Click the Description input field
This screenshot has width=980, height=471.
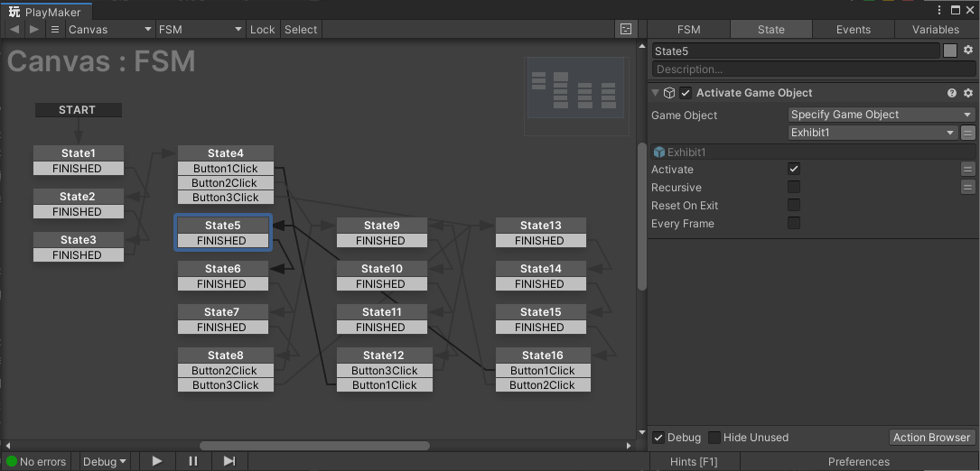[814, 69]
